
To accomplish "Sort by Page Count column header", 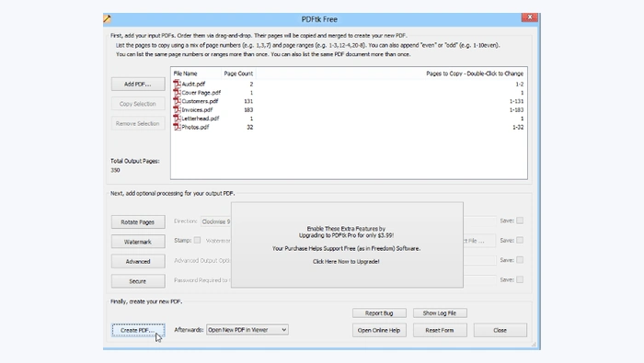I will pyautogui.click(x=238, y=74).
